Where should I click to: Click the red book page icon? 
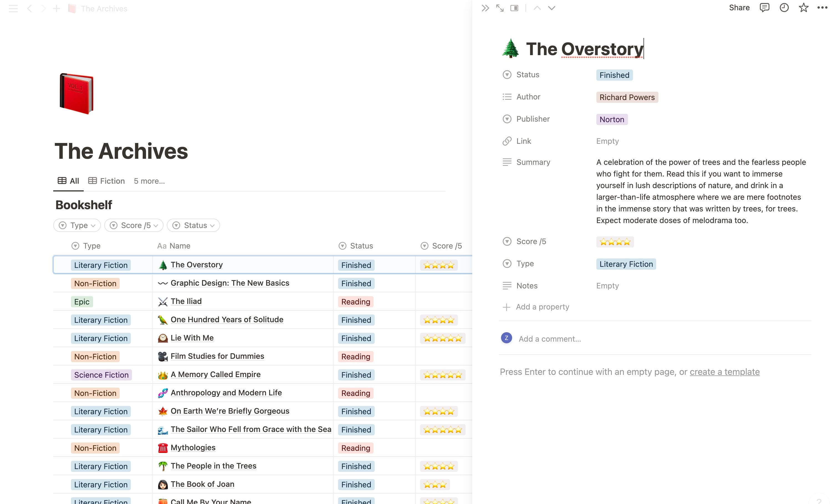point(76,93)
